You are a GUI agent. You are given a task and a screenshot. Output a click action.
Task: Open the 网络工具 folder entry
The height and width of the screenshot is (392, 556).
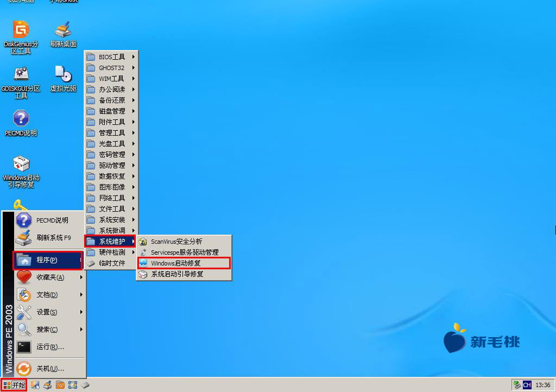111,198
